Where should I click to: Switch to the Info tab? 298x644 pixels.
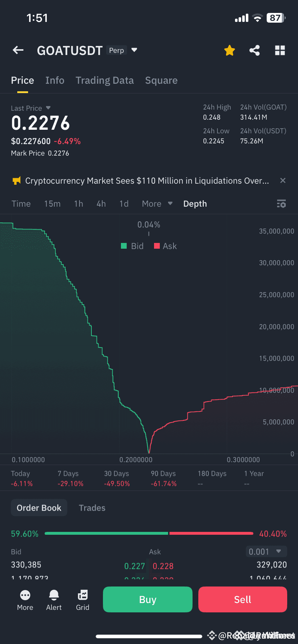[x=55, y=80]
